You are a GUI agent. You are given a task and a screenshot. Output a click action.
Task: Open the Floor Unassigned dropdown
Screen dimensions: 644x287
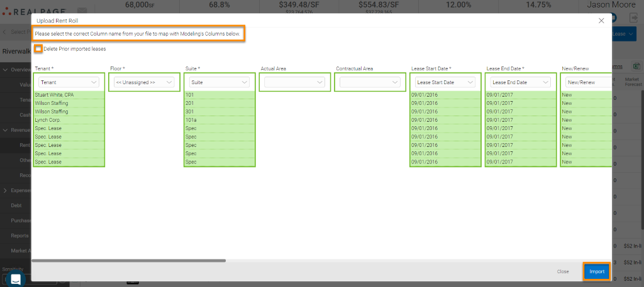pos(144,82)
